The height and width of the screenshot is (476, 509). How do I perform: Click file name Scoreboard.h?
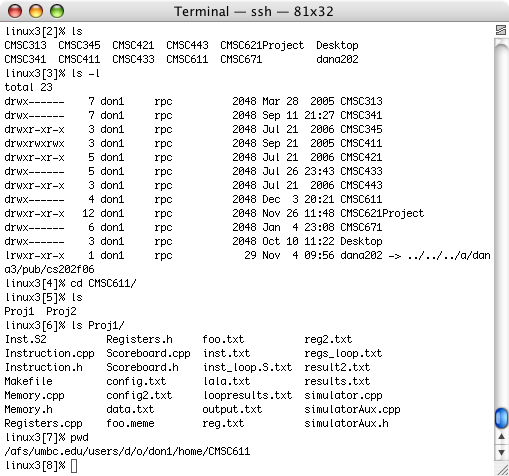click(x=142, y=367)
